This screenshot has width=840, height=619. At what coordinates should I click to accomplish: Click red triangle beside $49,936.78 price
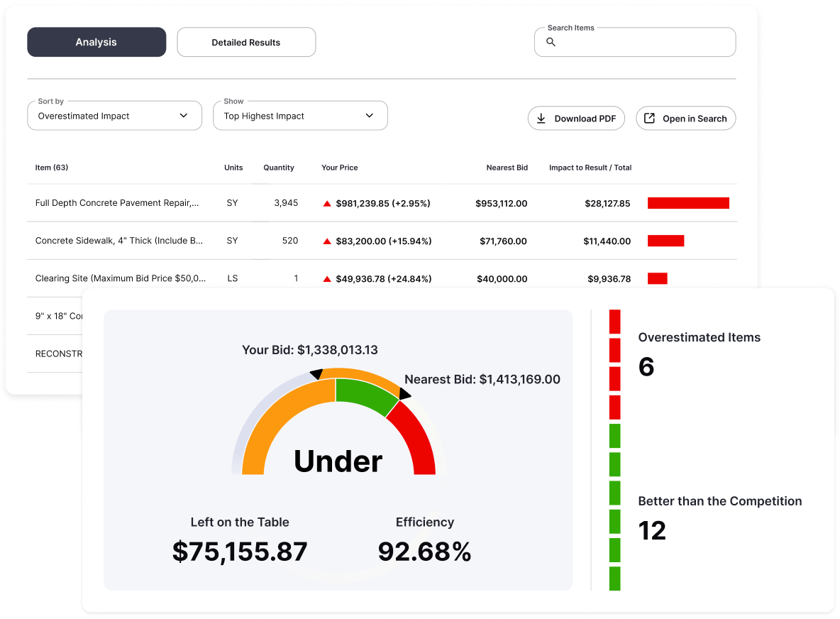tap(327, 279)
